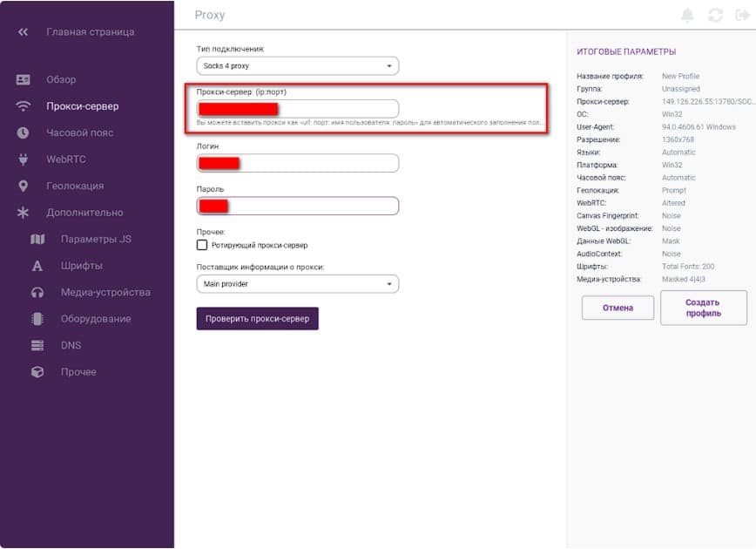
Task: Click the Медиа-устройства headphones icon
Action: point(37,293)
